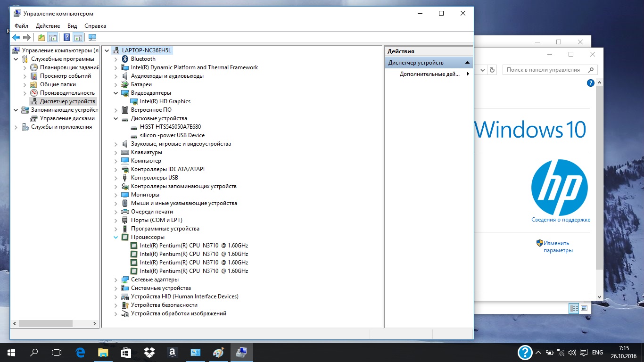Collapse the Видеоадаптеры category
The height and width of the screenshot is (362, 644).
[x=116, y=93]
